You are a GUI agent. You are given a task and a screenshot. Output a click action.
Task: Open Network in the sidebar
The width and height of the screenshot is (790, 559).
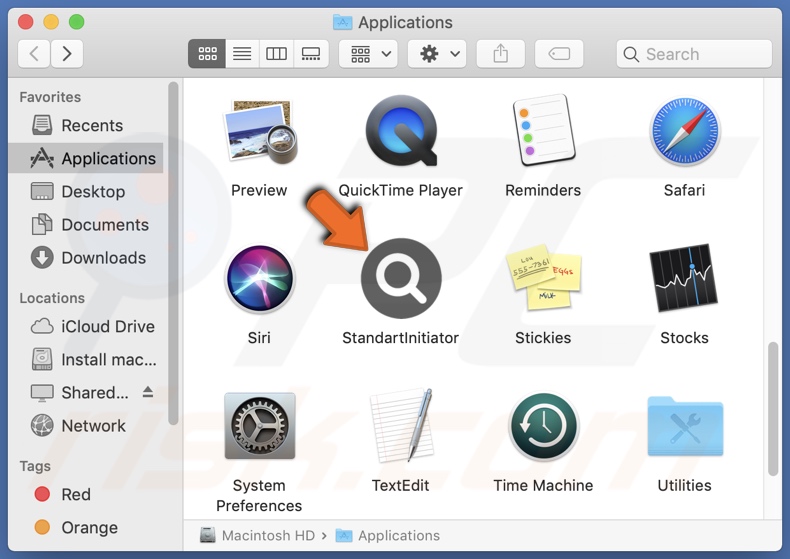point(86,426)
